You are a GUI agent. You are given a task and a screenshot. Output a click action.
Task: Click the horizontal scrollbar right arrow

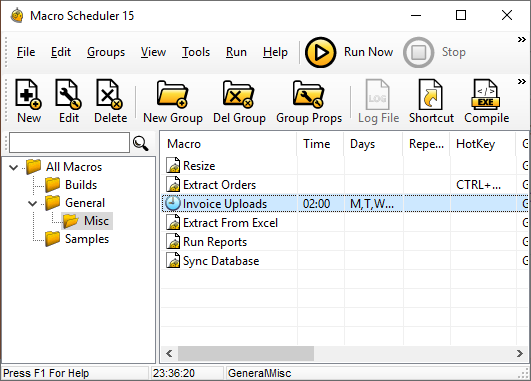click(520, 354)
